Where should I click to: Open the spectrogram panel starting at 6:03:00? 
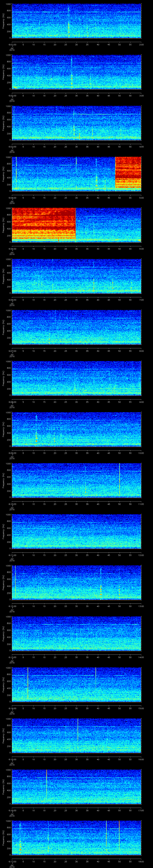pyautogui.click(x=76, y=123)
